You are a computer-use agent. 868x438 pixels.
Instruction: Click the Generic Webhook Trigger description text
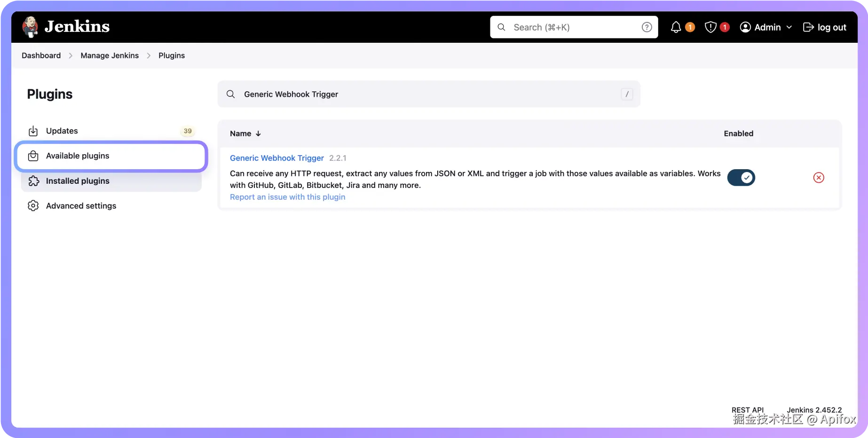[x=475, y=179]
